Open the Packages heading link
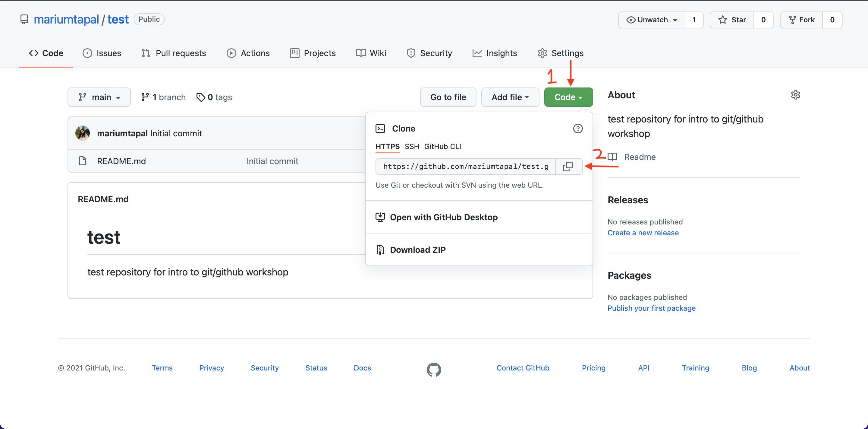868x429 pixels. [x=629, y=275]
